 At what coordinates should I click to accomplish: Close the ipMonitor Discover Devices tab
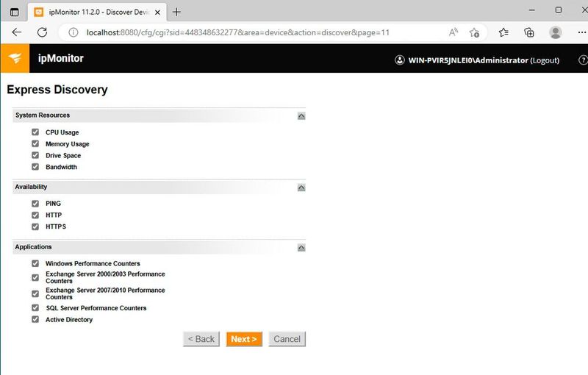click(x=157, y=12)
